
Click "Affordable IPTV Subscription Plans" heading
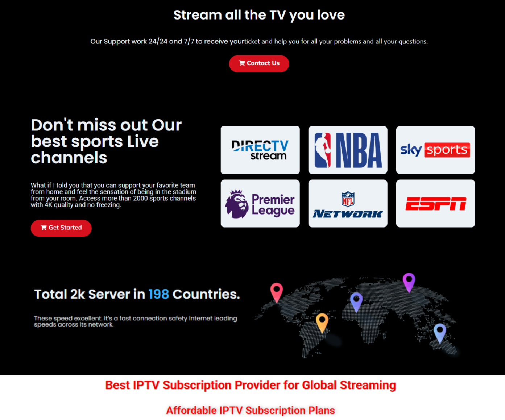click(x=251, y=411)
